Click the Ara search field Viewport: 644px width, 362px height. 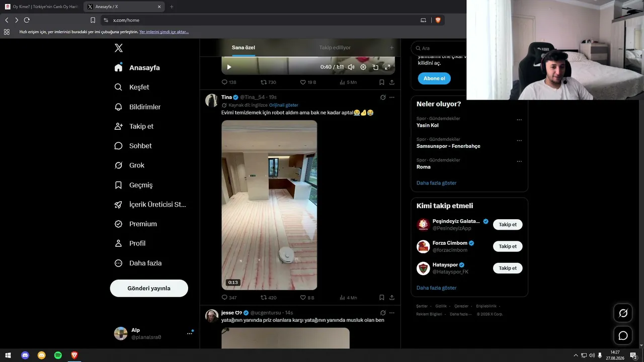coord(439,48)
